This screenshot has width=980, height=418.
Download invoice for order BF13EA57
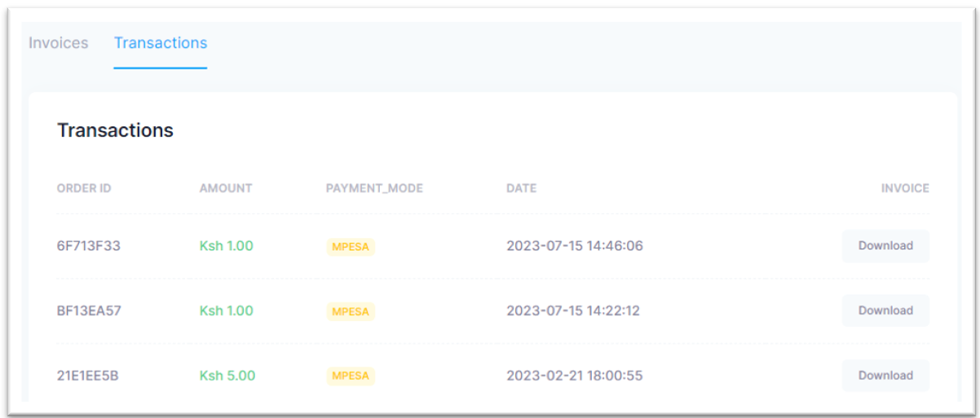pyautogui.click(x=885, y=310)
